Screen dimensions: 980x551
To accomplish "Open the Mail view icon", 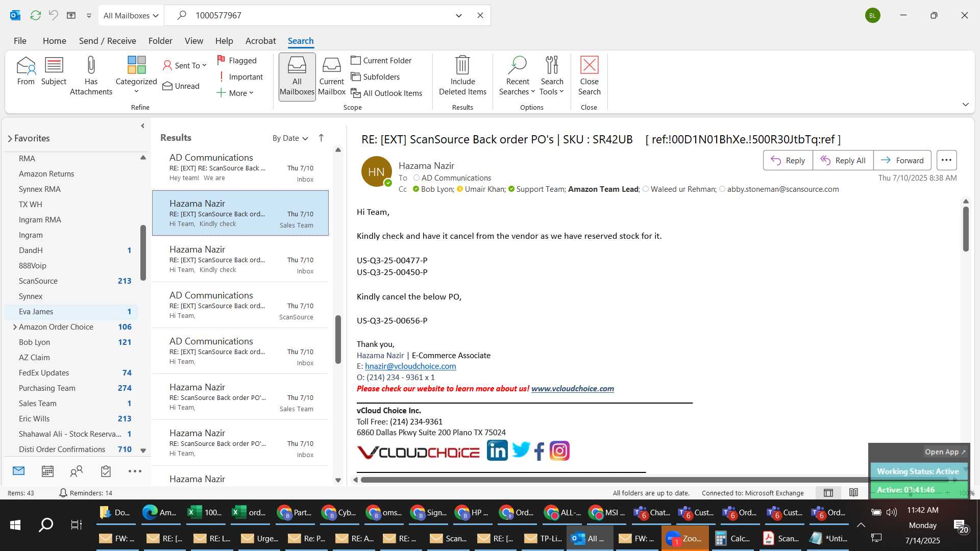I will (18, 471).
